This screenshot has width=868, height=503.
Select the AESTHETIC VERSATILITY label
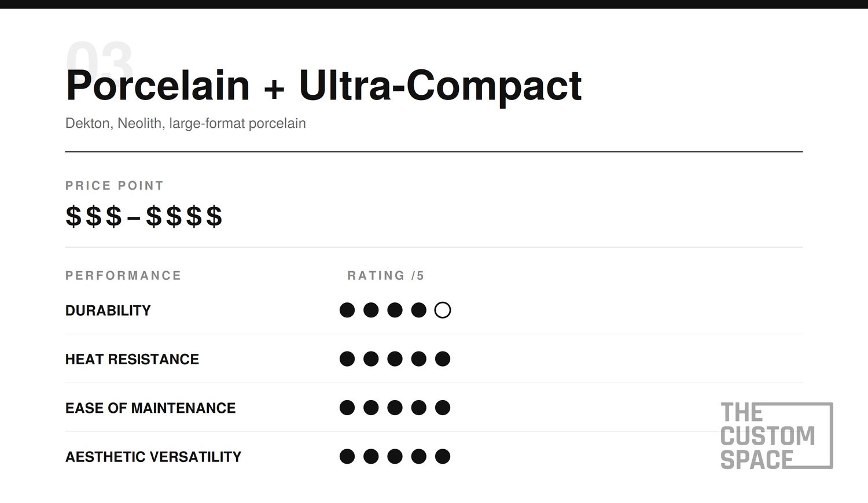tap(153, 457)
